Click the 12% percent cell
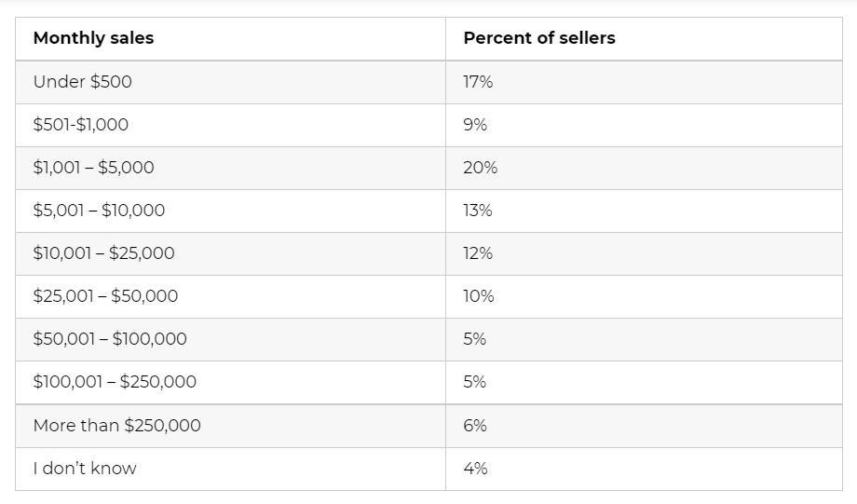 [478, 253]
